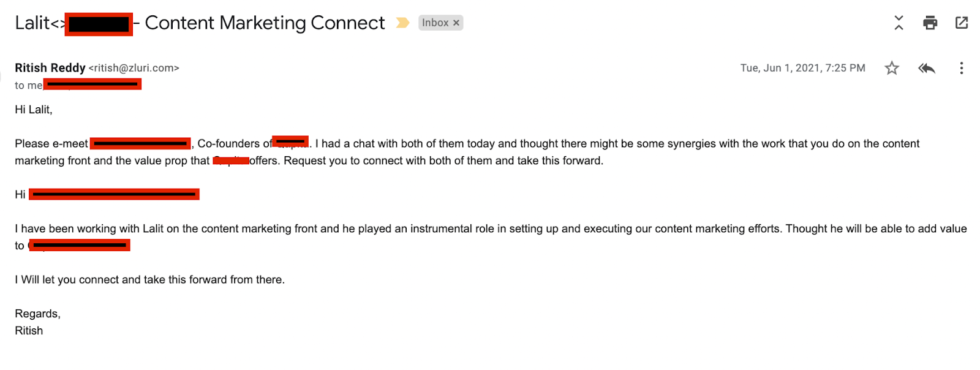980x370 pixels.
Task: Open the three-dot More options menu
Action: 961,68
